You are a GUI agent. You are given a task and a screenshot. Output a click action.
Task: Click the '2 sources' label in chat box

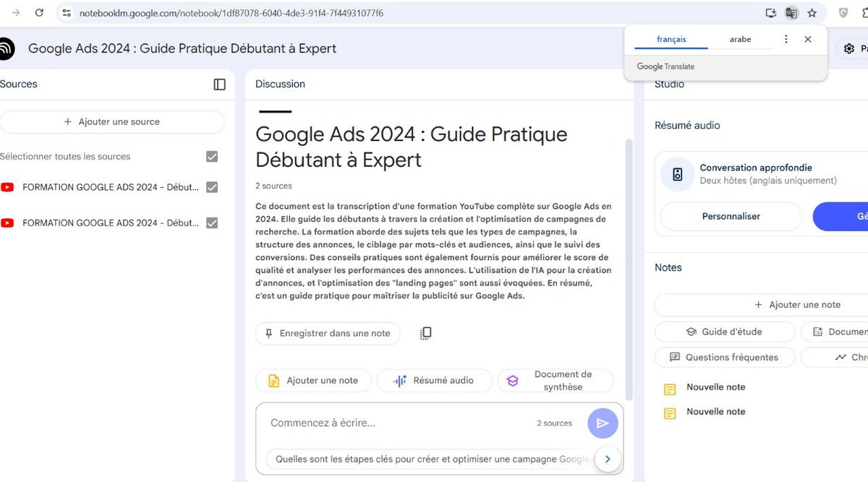[x=554, y=423]
